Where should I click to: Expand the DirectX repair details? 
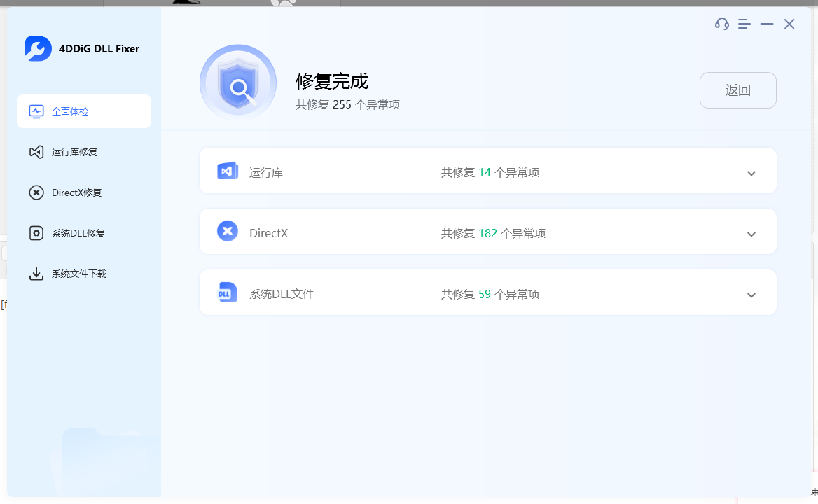[x=751, y=234]
